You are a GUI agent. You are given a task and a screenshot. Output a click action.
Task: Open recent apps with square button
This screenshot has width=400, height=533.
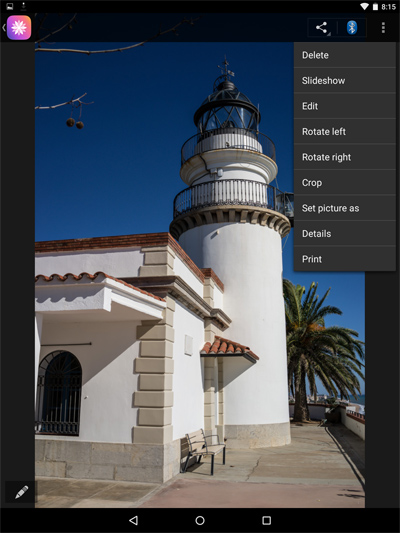pos(266,520)
